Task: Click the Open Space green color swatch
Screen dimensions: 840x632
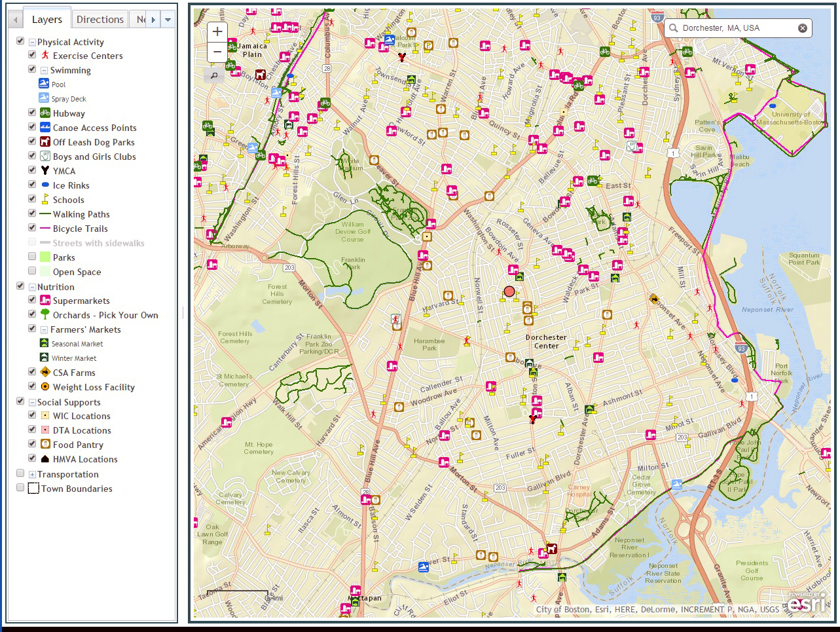Action: (46, 271)
